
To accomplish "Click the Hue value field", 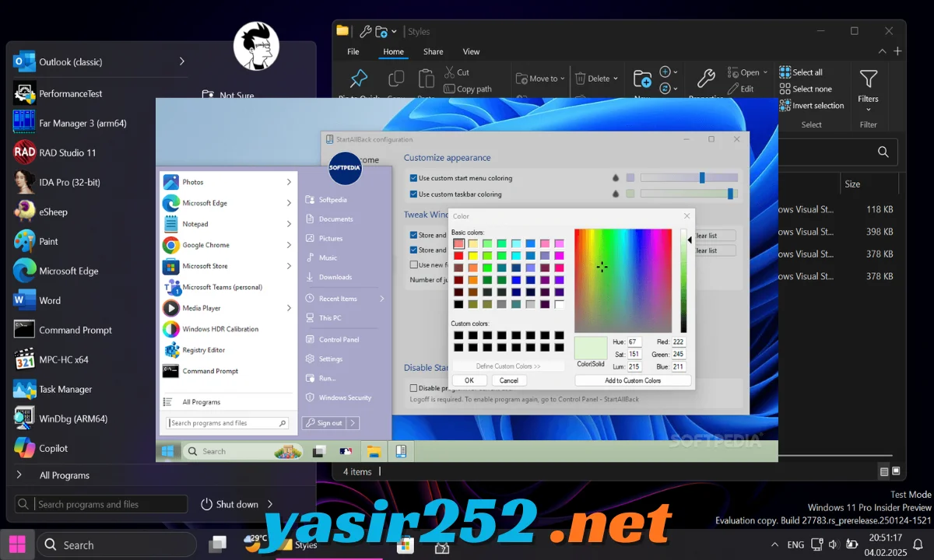I will point(634,342).
